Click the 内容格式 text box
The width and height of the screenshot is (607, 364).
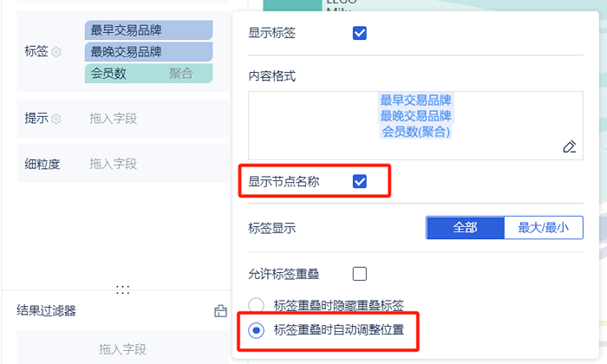pos(415,126)
